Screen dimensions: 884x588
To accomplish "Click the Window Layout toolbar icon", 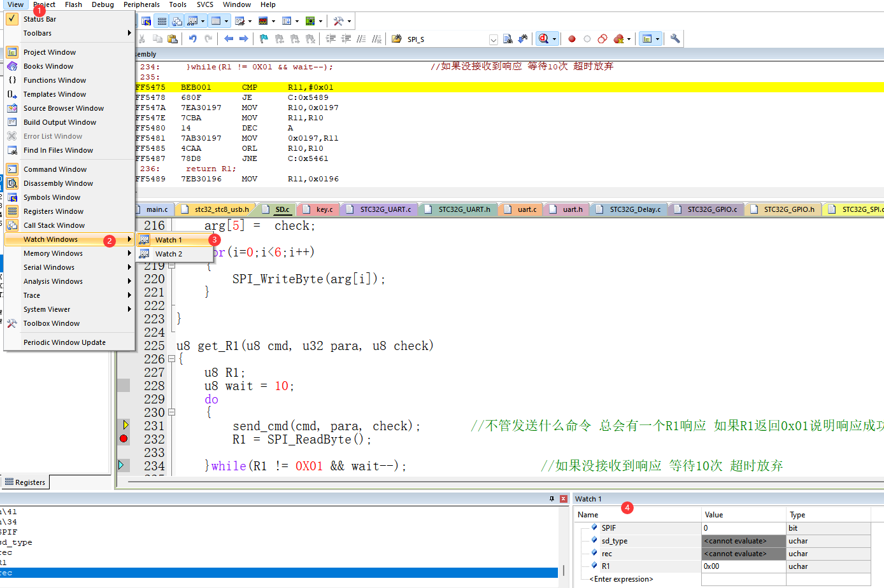I will 647,39.
